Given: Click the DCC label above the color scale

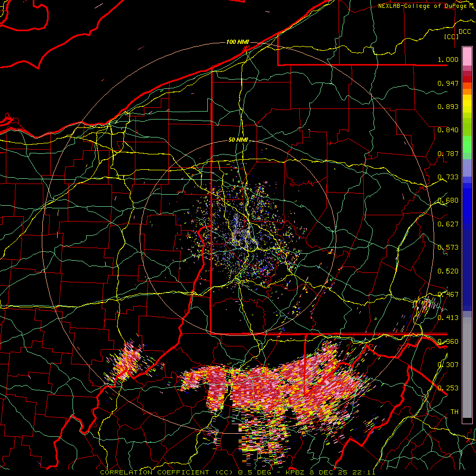Looking at the screenshot, I should pyautogui.click(x=465, y=32).
